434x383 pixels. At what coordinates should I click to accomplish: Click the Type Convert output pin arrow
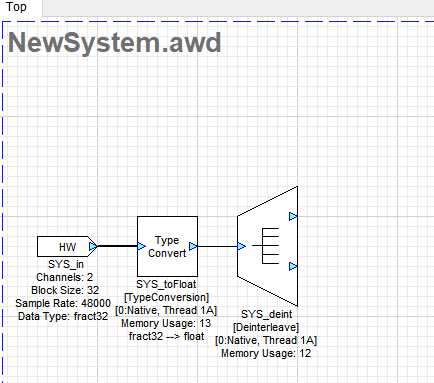pos(193,246)
